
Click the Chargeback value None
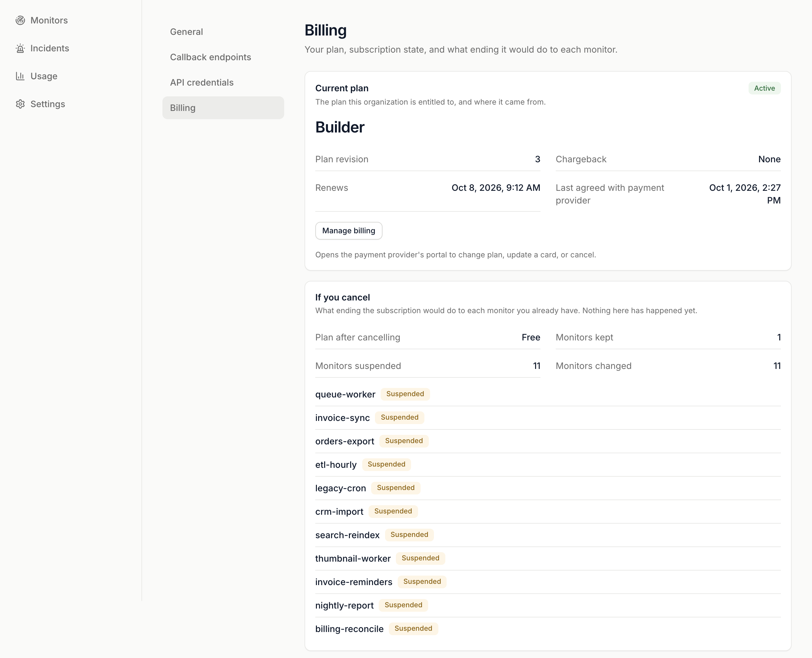click(769, 159)
